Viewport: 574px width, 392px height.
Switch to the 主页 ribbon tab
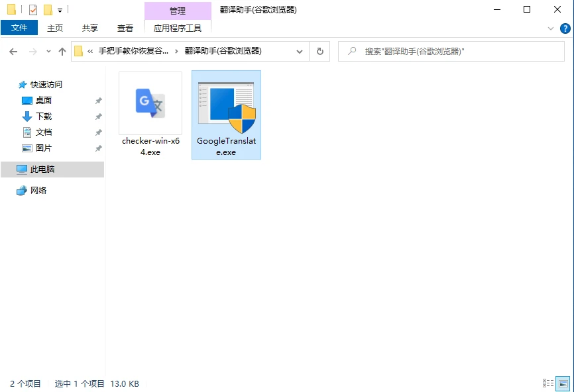point(55,28)
